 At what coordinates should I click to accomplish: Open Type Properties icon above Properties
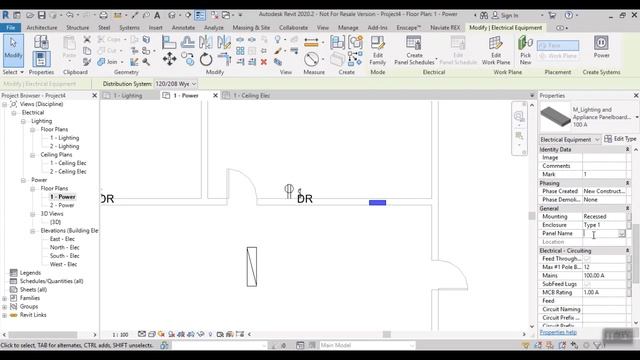tap(41, 42)
